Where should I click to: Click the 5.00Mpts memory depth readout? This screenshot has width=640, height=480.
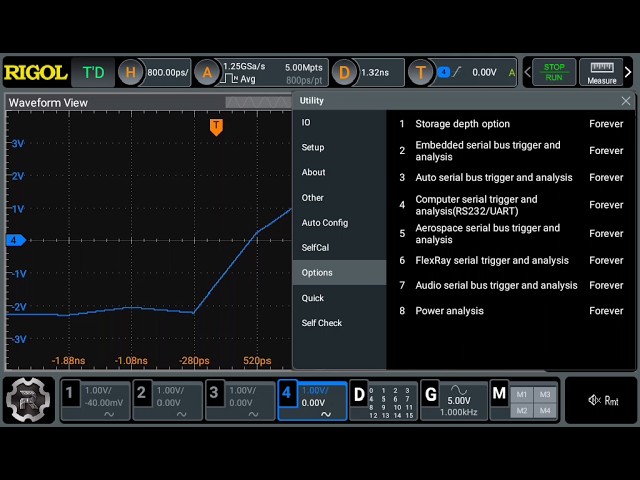point(304,67)
